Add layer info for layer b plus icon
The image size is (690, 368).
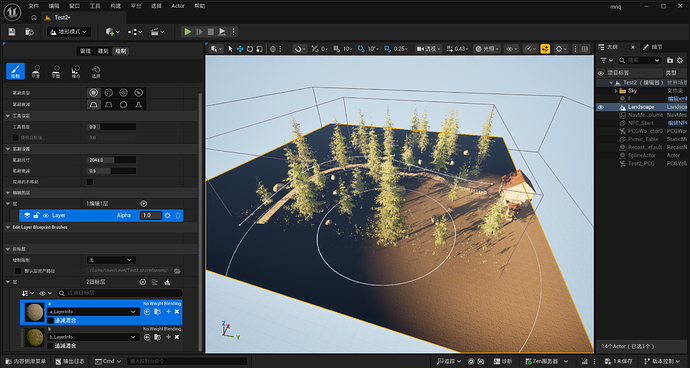(x=168, y=337)
